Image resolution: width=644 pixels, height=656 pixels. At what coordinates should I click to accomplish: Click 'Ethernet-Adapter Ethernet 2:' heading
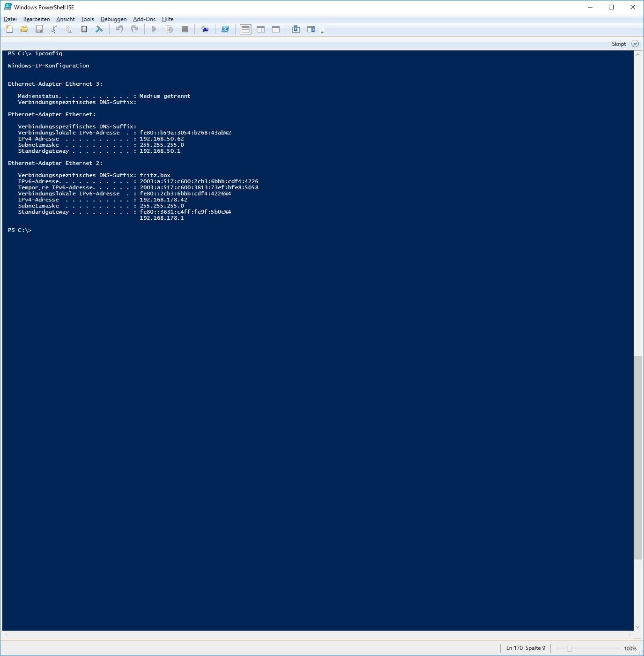pos(55,163)
